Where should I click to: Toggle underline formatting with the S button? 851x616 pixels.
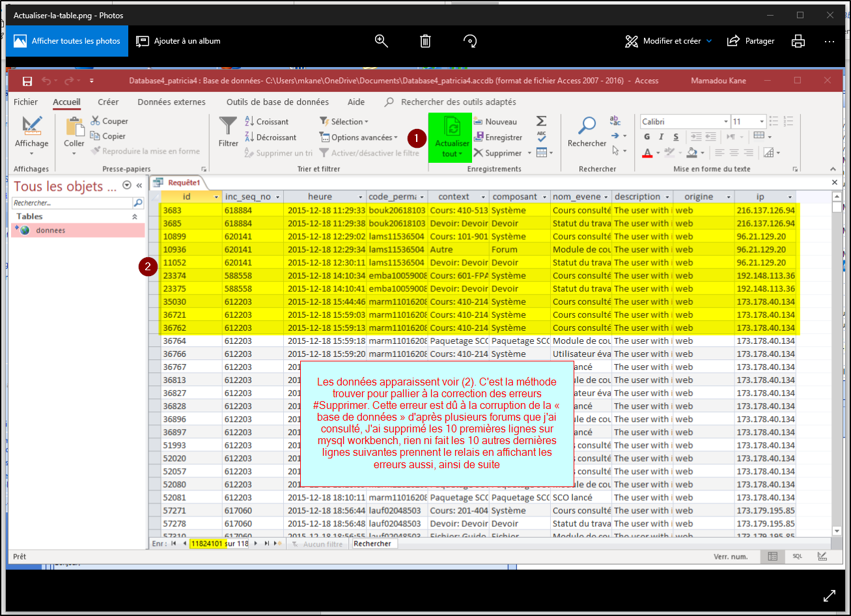[676, 137]
